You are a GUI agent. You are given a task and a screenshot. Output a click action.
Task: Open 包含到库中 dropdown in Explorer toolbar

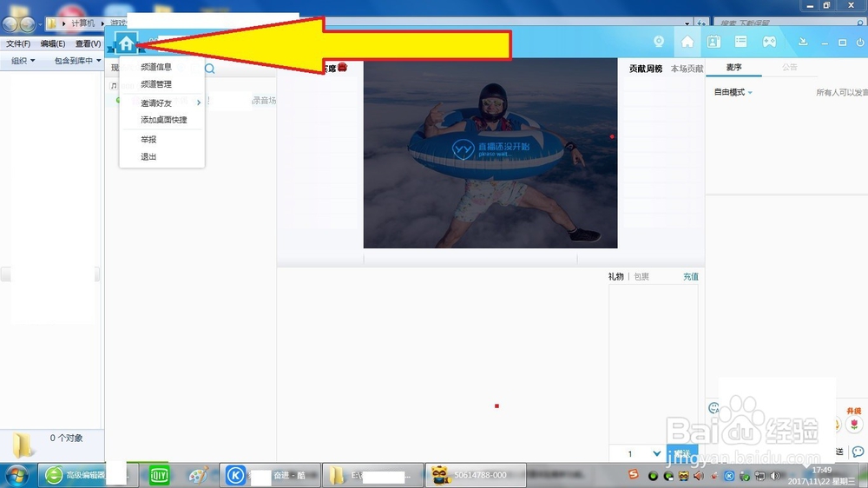click(77, 61)
